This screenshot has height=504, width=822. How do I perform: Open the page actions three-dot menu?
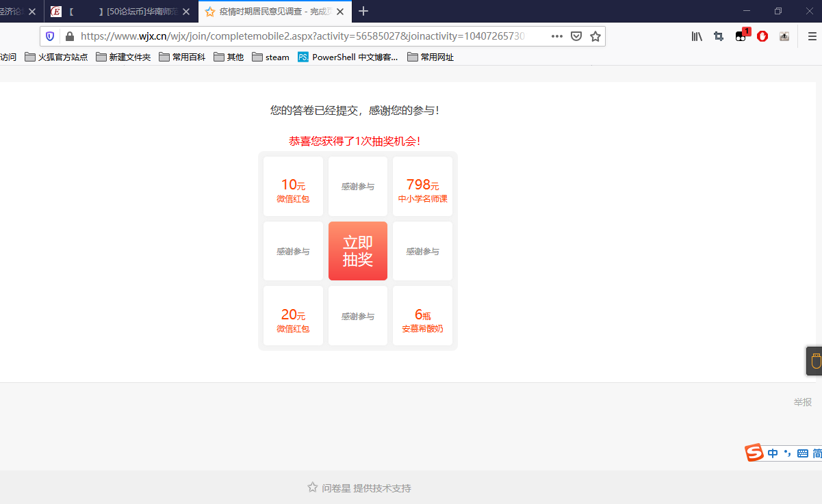click(x=557, y=36)
